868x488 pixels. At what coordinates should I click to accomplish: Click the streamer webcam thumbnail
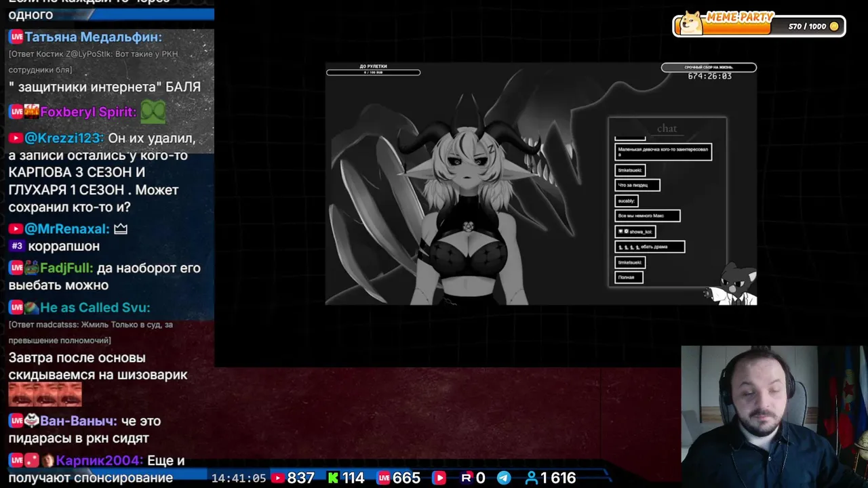(774, 417)
